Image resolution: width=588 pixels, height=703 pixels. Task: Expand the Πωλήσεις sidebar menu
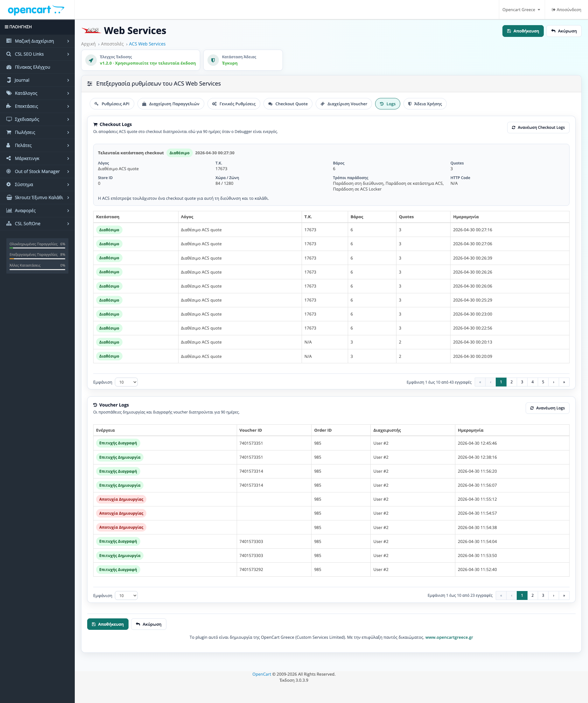point(37,132)
